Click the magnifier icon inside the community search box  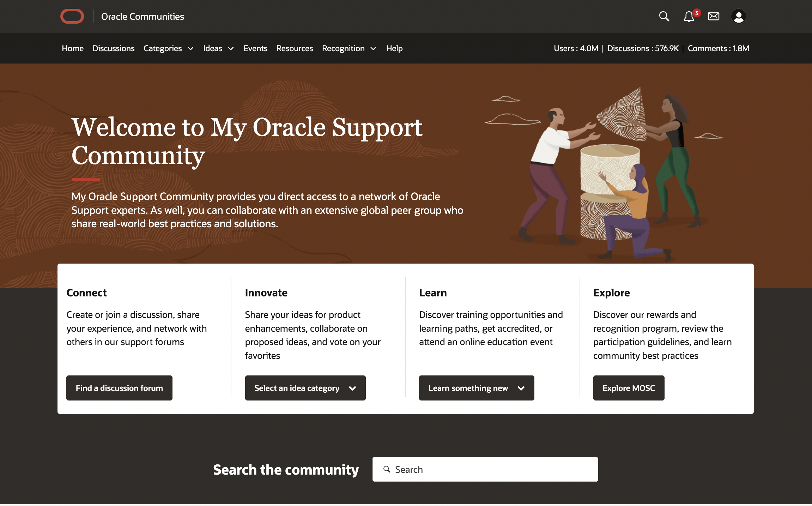387,469
